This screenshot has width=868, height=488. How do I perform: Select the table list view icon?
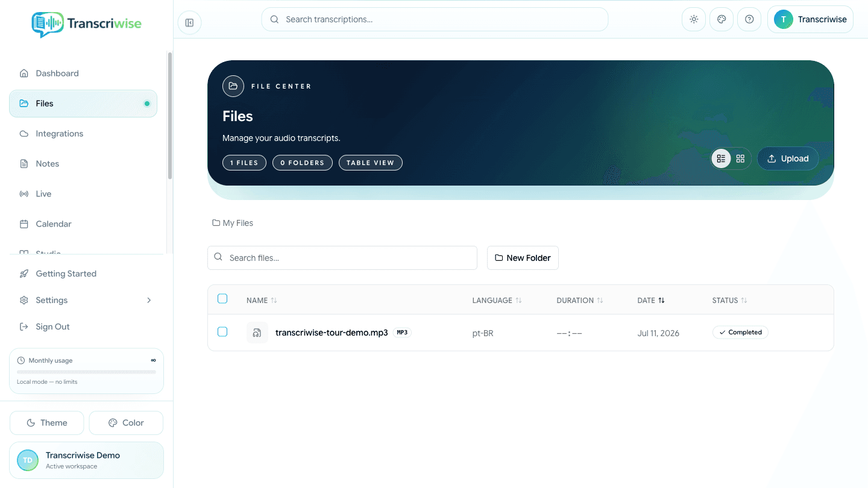(x=721, y=158)
